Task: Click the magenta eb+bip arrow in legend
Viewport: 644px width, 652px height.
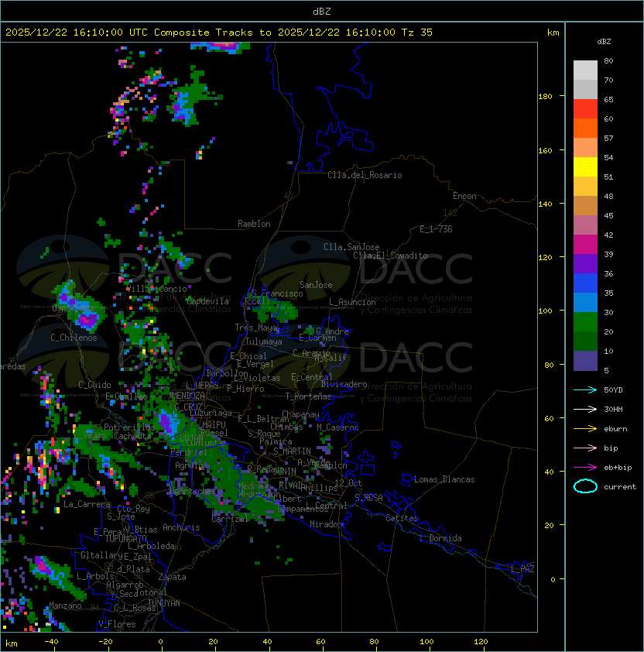Action: coord(585,468)
